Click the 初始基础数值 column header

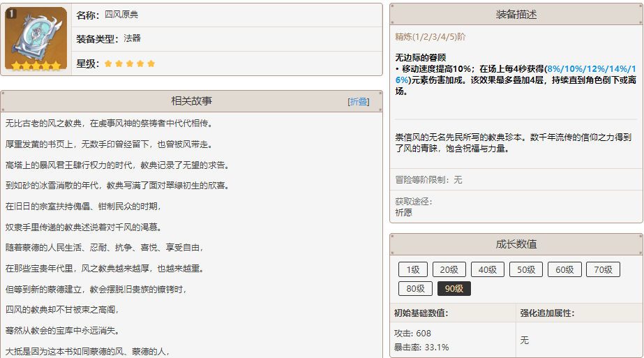(x=421, y=313)
